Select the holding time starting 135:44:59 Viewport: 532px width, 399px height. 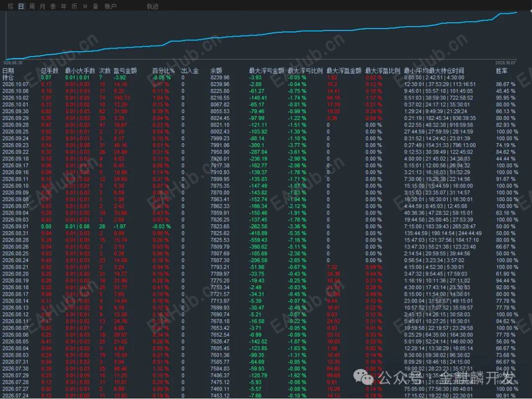pyautogui.click(x=443, y=233)
